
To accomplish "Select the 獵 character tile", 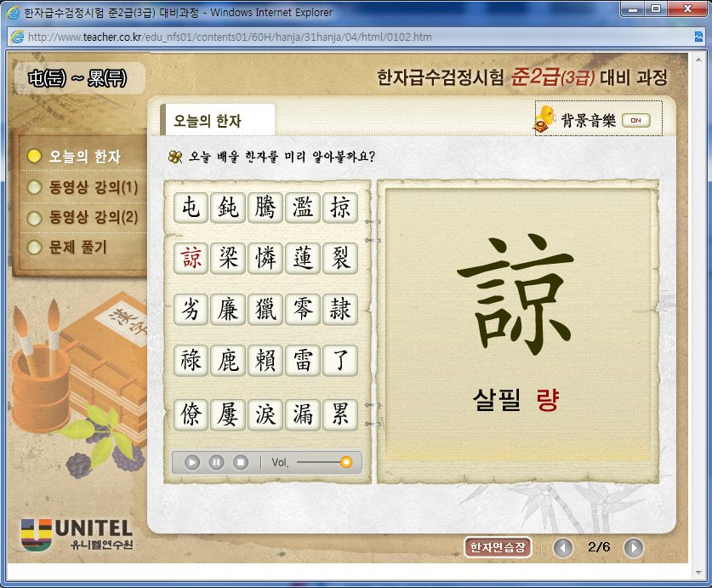I will pos(265,310).
